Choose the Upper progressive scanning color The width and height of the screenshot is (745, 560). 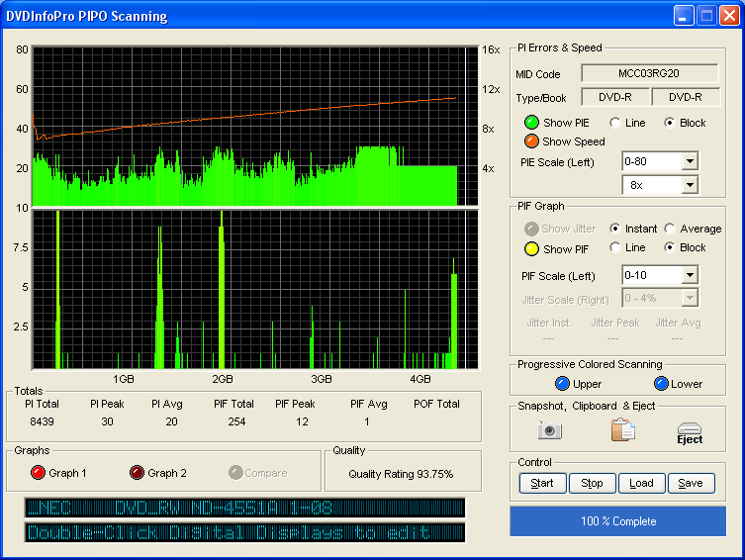[562, 384]
